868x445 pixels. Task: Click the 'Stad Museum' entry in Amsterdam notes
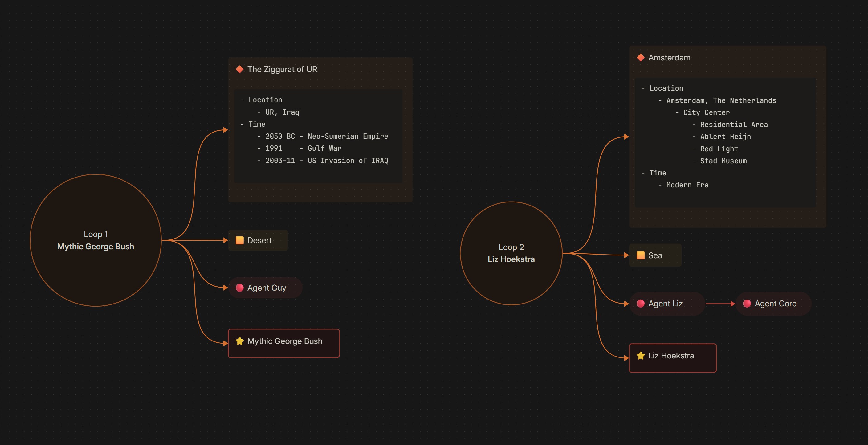[x=723, y=161]
